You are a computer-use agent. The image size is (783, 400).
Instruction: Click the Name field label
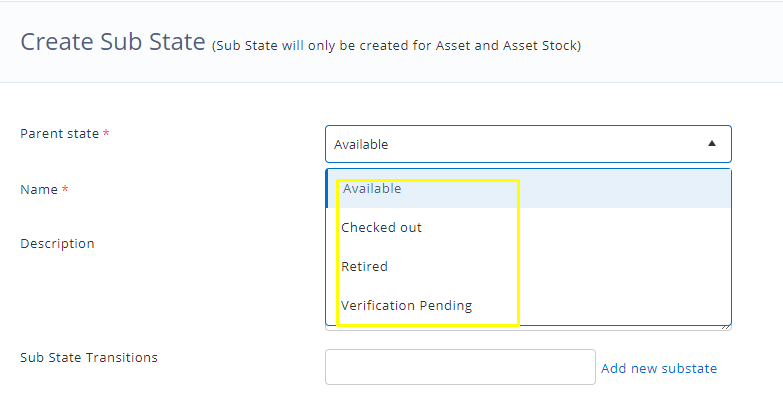click(x=39, y=190)
